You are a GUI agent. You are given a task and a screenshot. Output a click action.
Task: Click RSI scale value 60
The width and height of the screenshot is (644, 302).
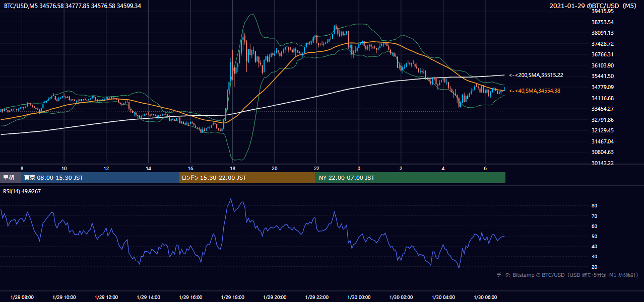coord(594,226)
